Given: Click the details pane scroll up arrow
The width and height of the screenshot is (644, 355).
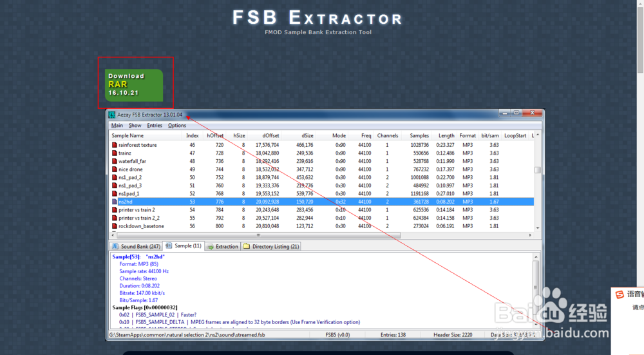Looking at the screenshot, I should (x=536, y=256).
